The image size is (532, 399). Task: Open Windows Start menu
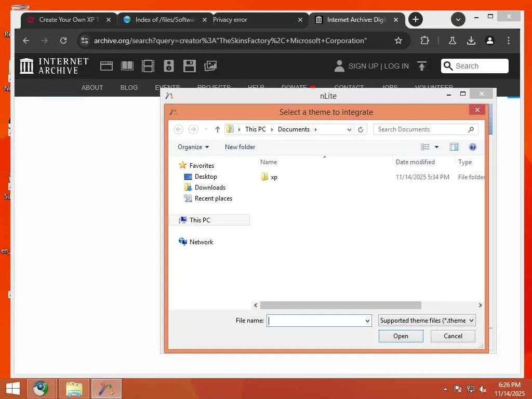pyautogui.click(x=13, y=389)
